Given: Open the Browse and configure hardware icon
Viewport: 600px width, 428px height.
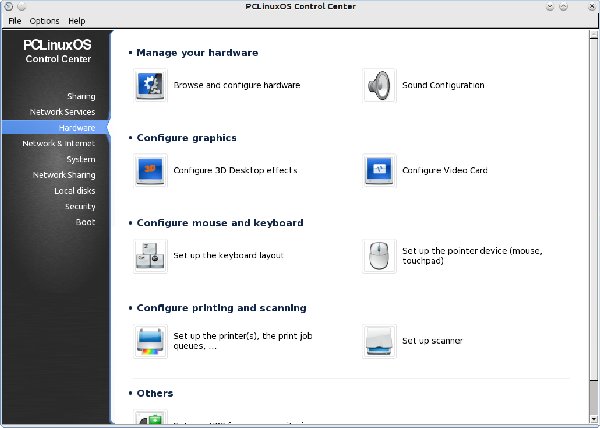Looking at the screenshot, I should (x=150, y=85).
